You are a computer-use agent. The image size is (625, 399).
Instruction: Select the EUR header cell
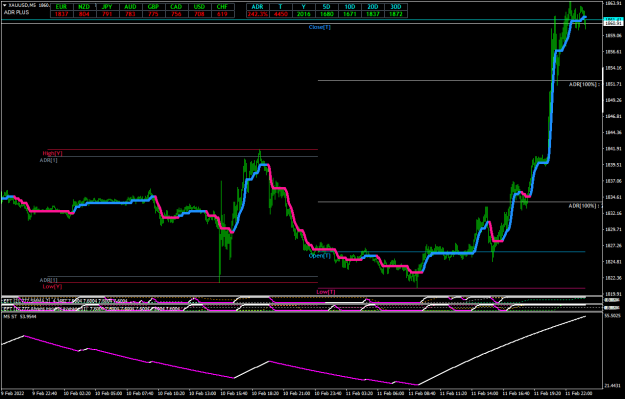point(62,7)
